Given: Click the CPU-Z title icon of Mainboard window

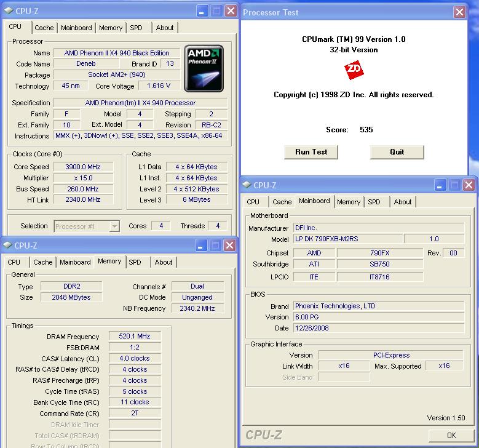Looking at the screenshot, I should 247,185.
